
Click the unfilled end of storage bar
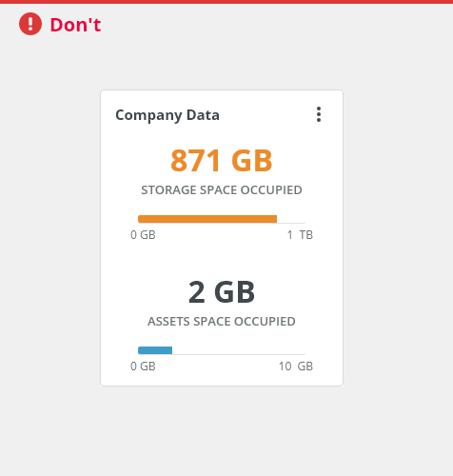tap(291, 219)
